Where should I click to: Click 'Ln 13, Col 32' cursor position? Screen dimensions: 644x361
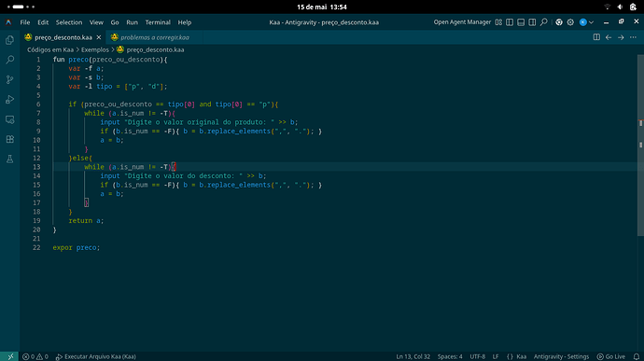[413, 356]
